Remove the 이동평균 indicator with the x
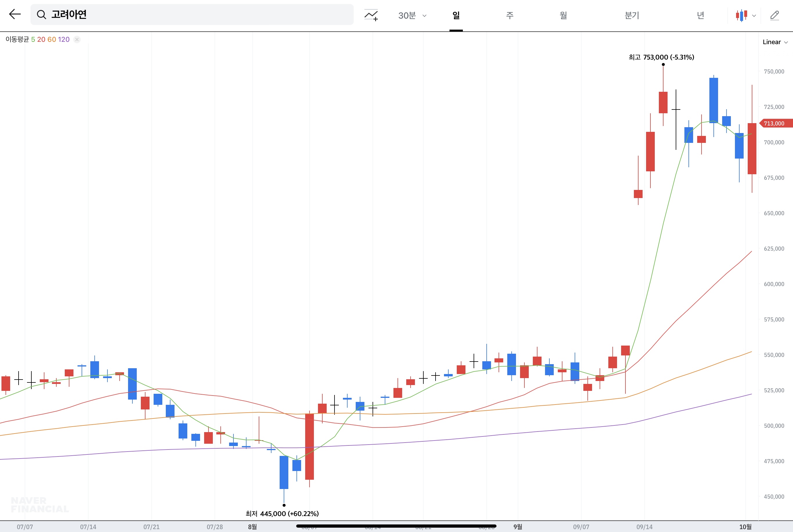Viewport: 793px width, 532px height. (77, 39)
